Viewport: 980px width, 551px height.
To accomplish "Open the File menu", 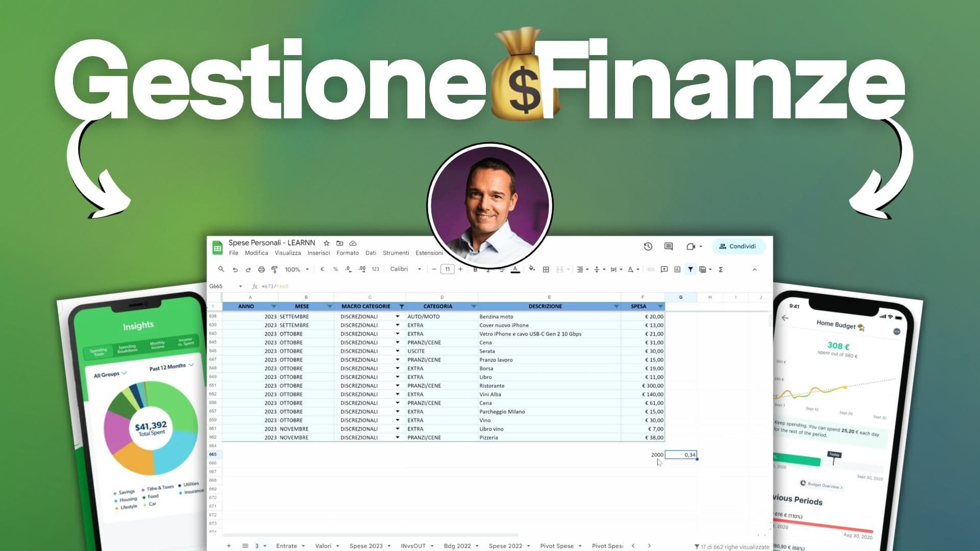I will point(234,253).
